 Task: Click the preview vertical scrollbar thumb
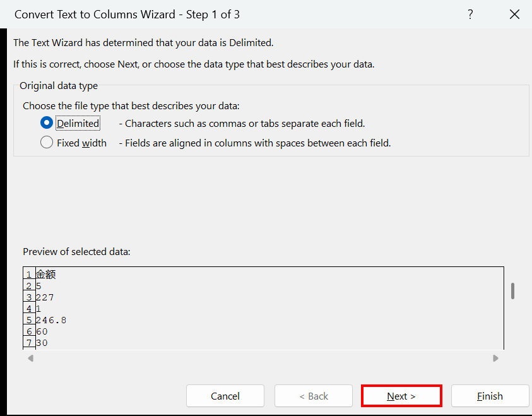[513, 290]
